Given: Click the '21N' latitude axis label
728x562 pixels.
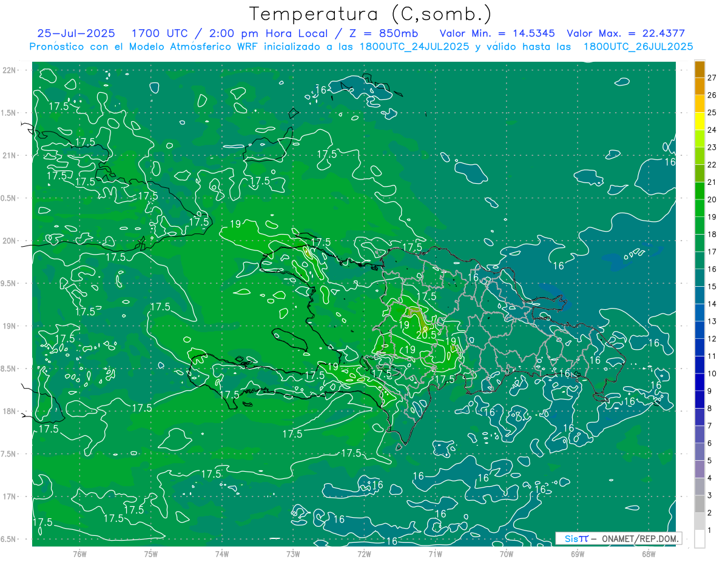Looking at the screenshot, I should coord(9,155).
